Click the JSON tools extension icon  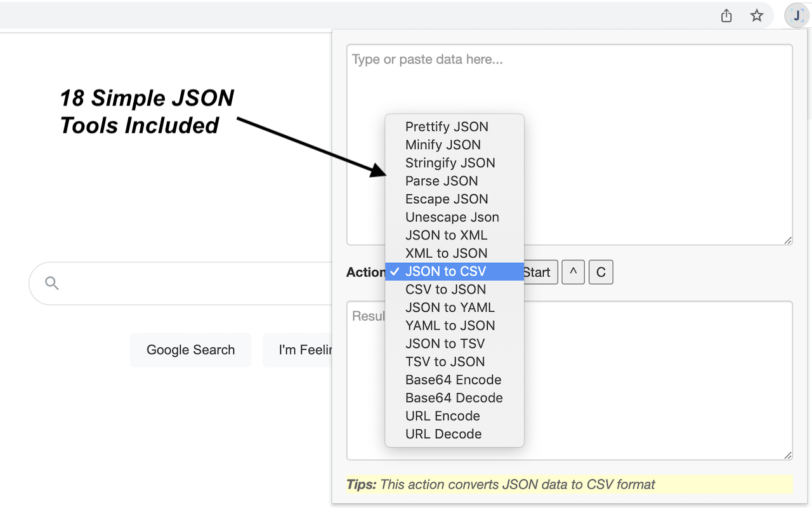796,15
